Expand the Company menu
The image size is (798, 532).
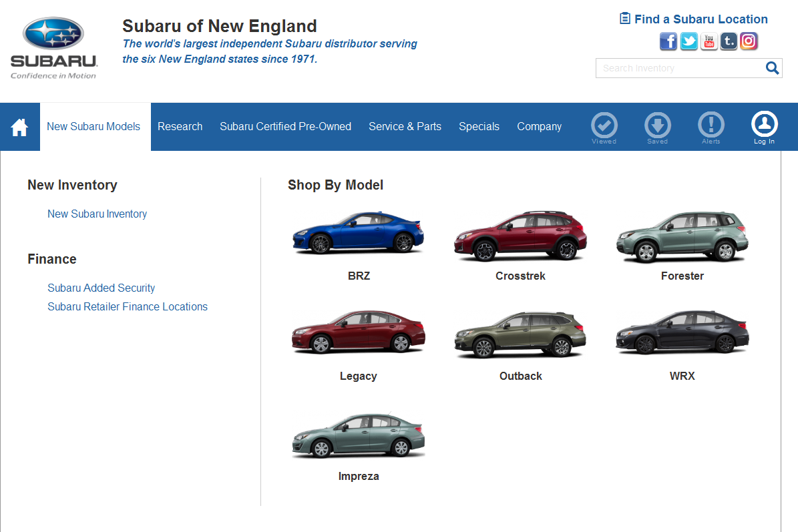click(x=539, y=127)
